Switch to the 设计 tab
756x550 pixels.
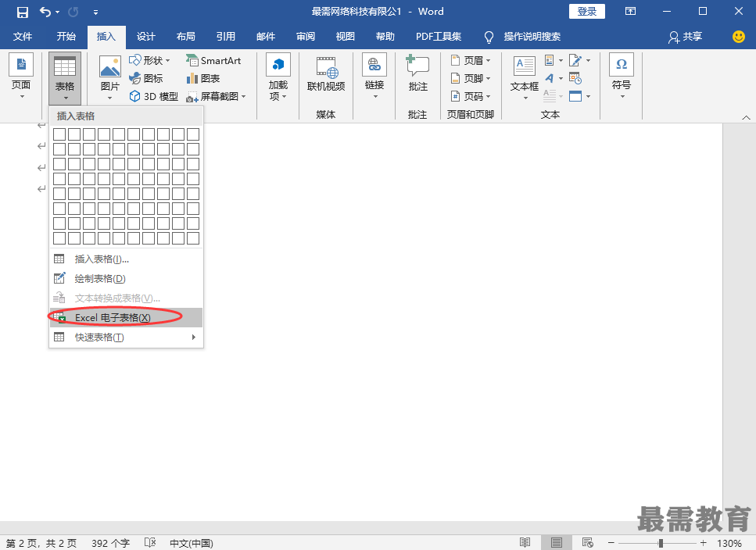point(145,37)
